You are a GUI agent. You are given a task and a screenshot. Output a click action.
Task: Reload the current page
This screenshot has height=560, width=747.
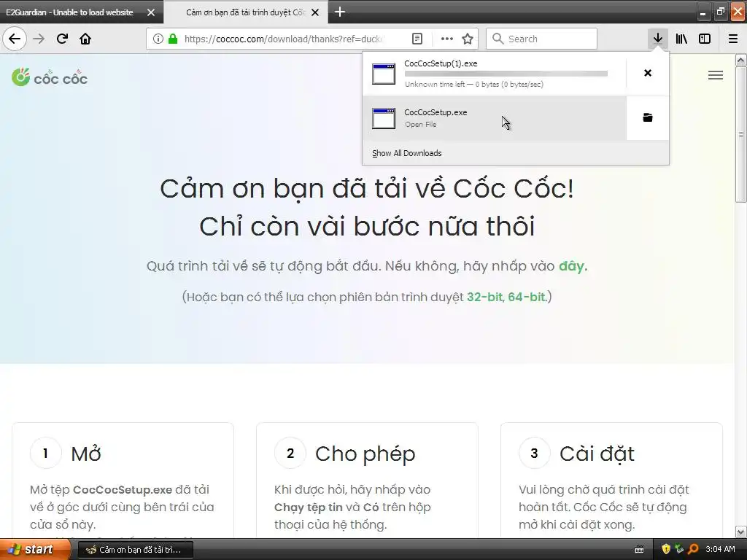coord(63,39)
